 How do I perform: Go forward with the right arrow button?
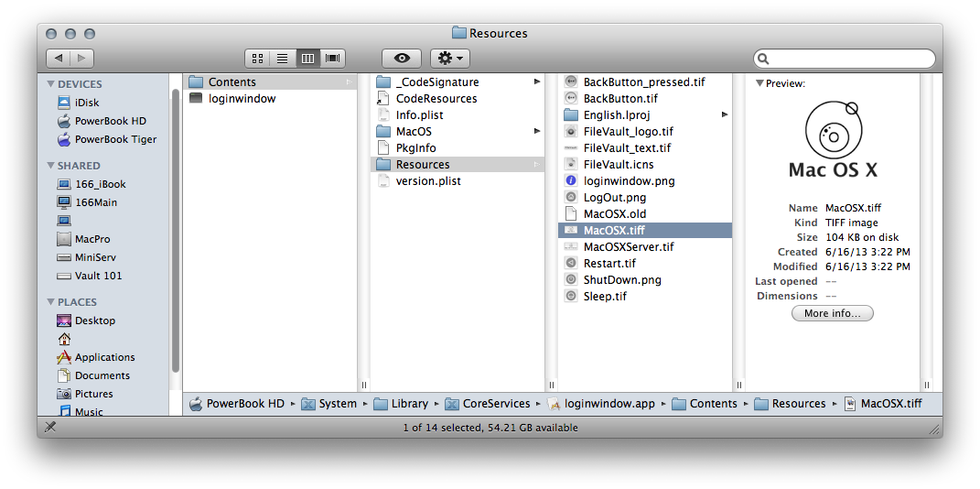click(81, 59)
